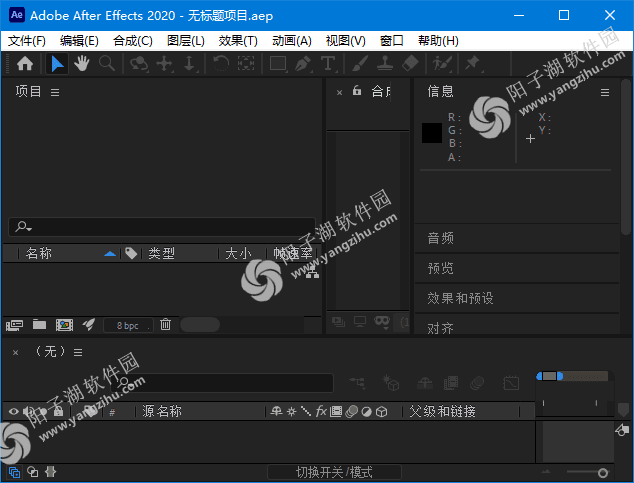Open the 窗口 menu

click(391, 41)
